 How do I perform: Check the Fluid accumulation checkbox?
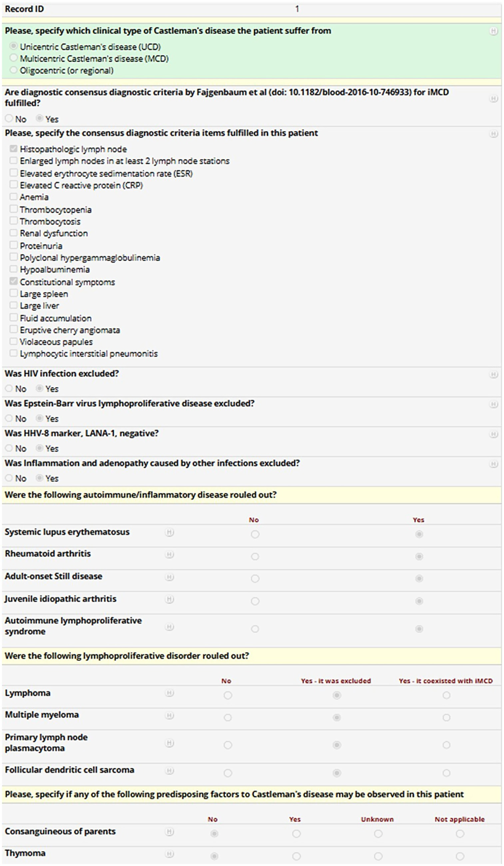14,317
